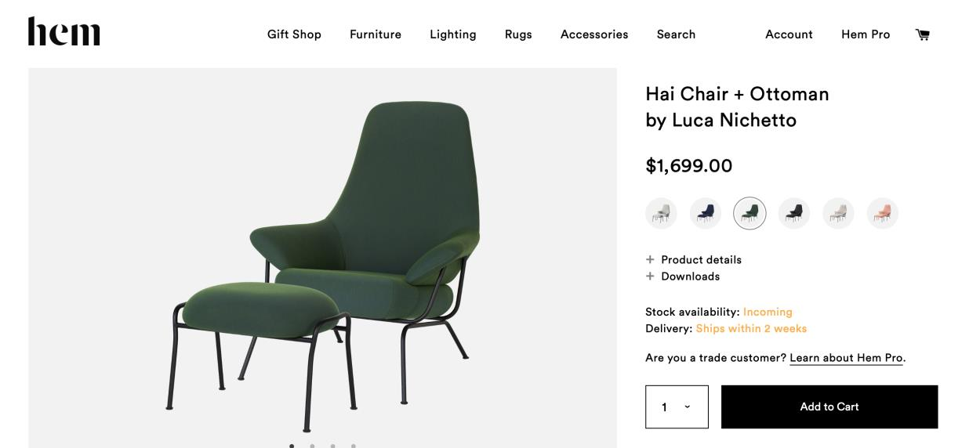Open the shopping cart icon
The image size is (980, 448).
[x=923, y=34]
